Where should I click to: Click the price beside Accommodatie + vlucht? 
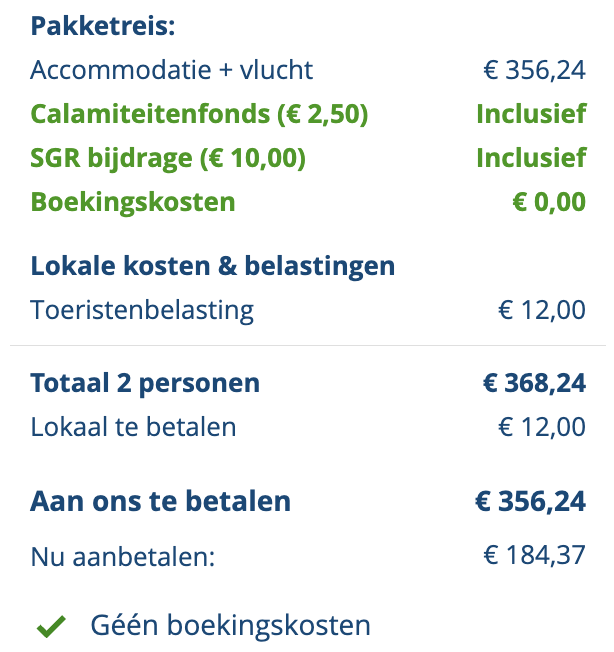point(533,70)
